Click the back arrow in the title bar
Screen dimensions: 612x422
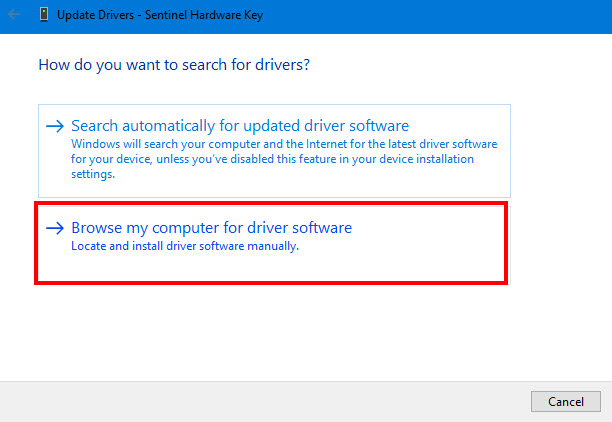(14, 15)
